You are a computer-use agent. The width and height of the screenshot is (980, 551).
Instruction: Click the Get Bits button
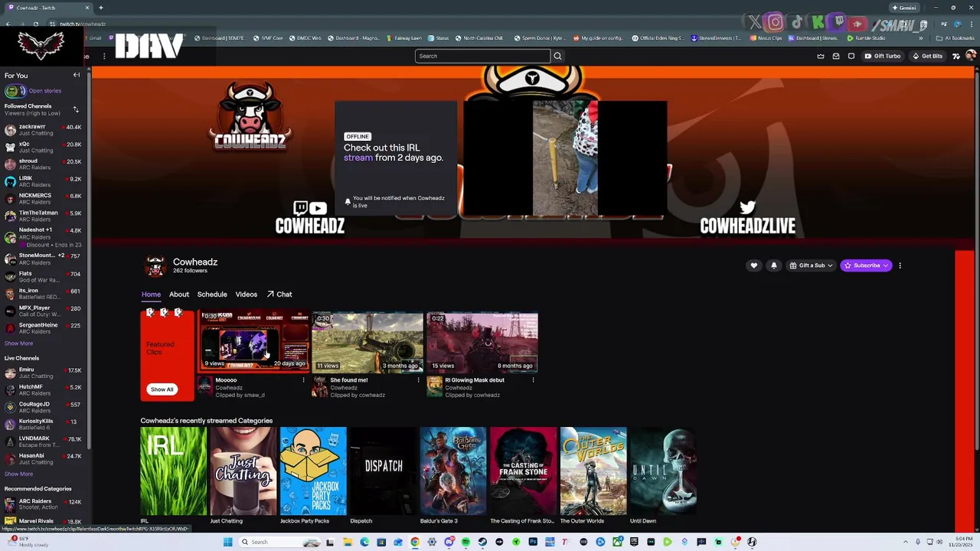[x=927, y=56]
